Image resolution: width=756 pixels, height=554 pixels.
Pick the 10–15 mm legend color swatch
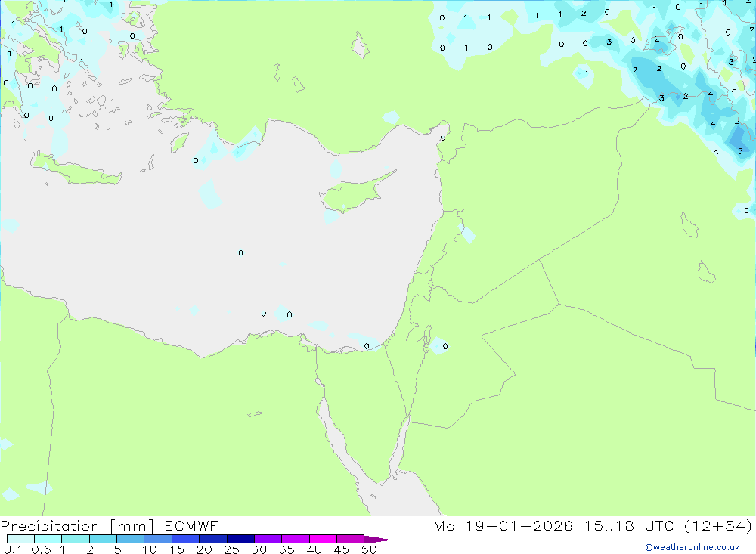[158, 539]
